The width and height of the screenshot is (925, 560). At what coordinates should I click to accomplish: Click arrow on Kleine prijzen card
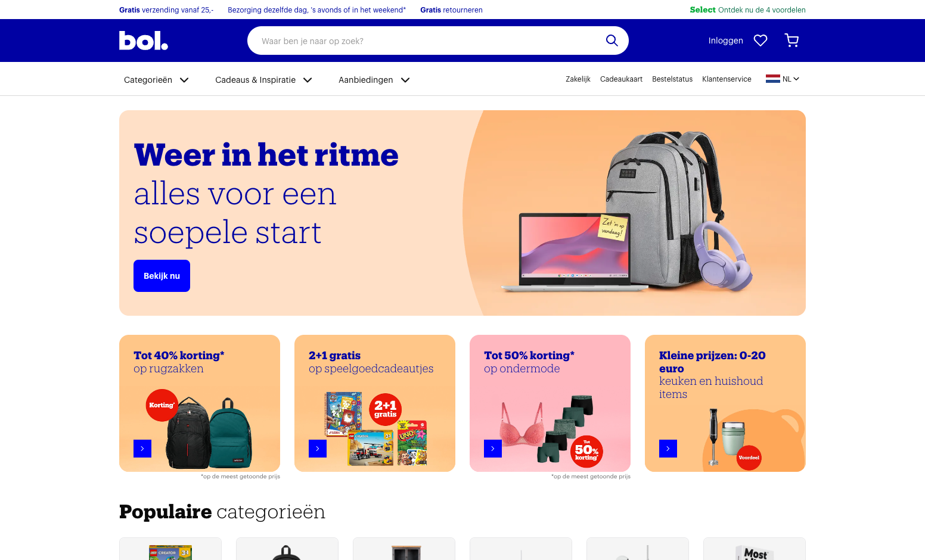[x=668, y=449]
